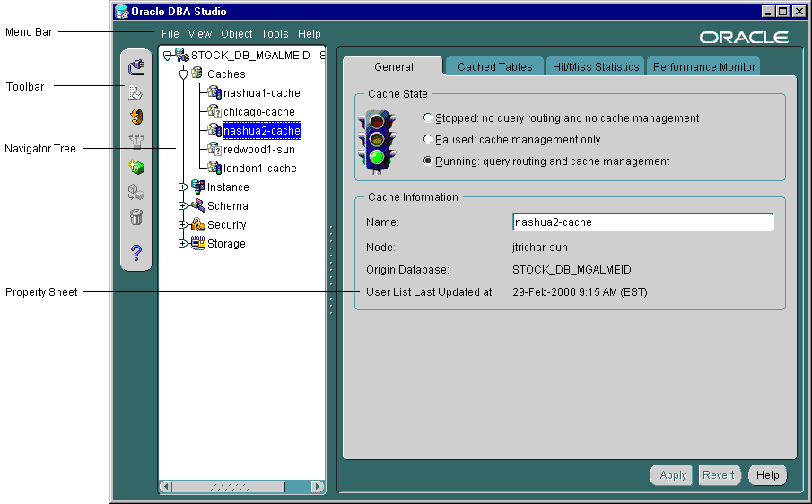
Task: Click the date value 29-Feb-2000 9:15 AM (EST)
Action: 580,292
